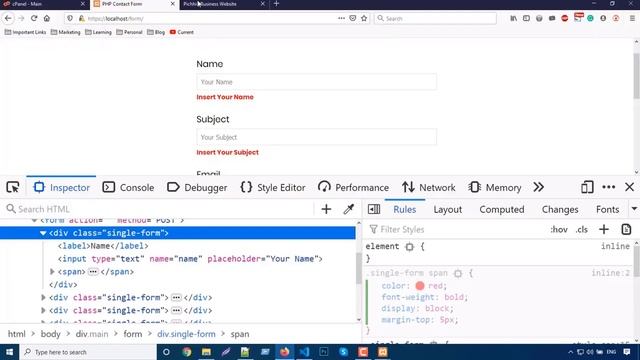640x360 pixels.
Task: Click the Your Name input field
Action: click(x=316, y=82)
